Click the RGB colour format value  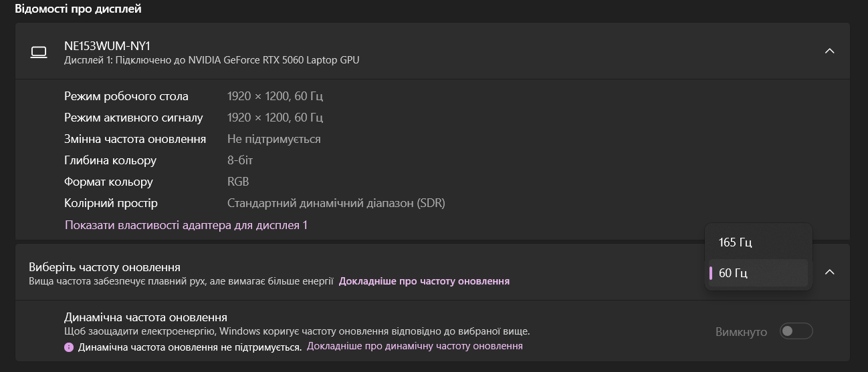[x=238, y=182]
